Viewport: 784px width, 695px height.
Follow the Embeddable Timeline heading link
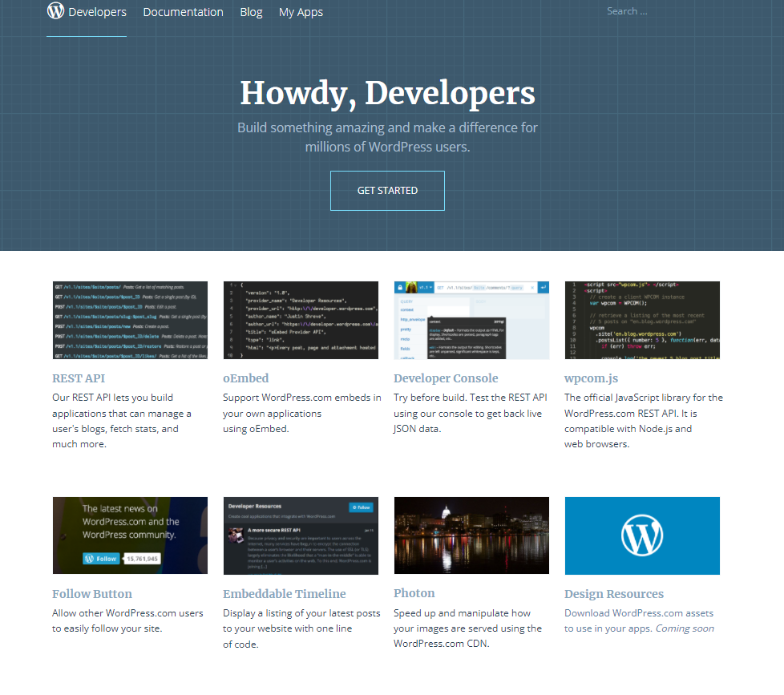[284, 594]
